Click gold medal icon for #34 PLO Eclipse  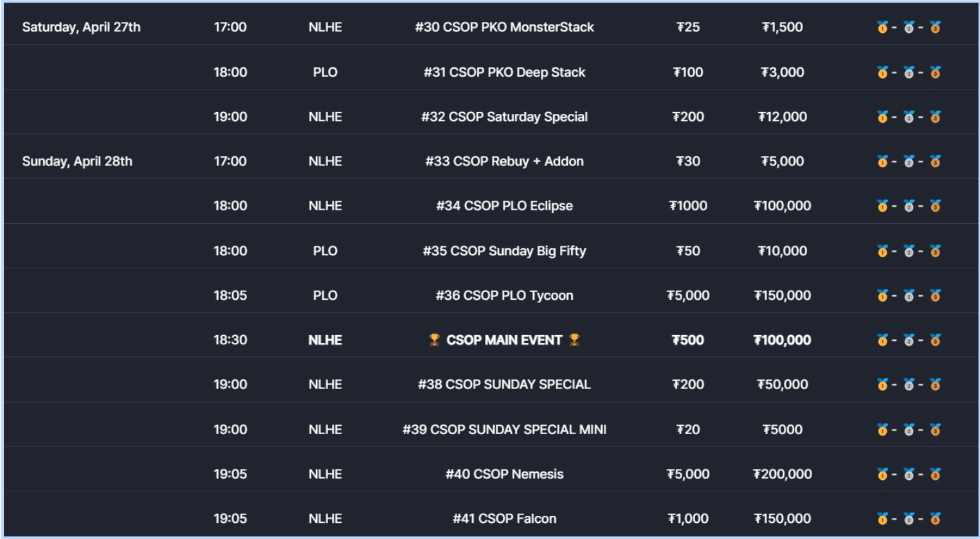(882, 206)
